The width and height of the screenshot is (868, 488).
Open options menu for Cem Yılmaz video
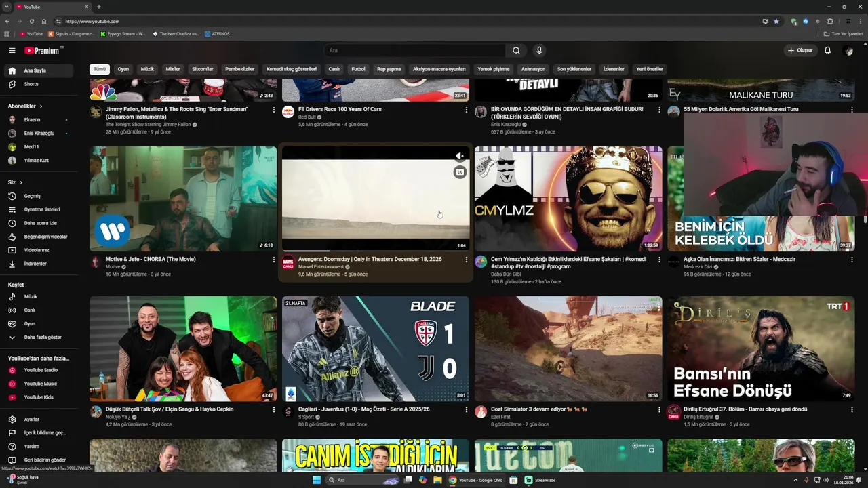coord(659,260)
